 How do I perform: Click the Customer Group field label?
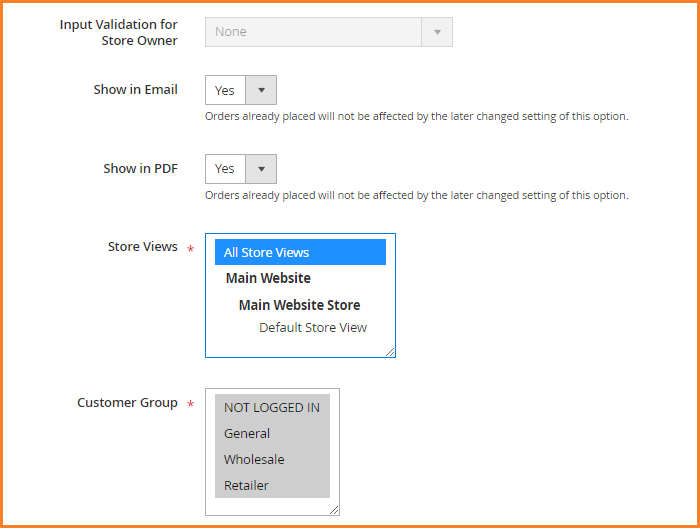[x=127, y=403]
